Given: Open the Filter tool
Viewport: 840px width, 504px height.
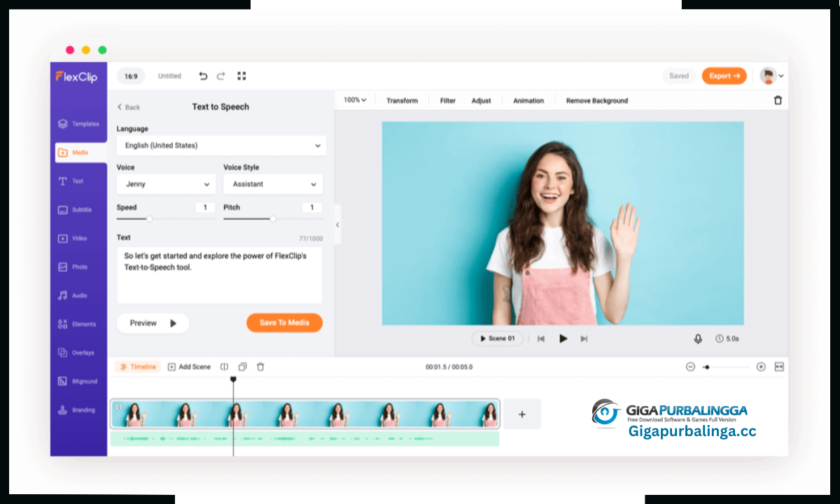Looking at the screenshot, I should click(x=448, y=101).
